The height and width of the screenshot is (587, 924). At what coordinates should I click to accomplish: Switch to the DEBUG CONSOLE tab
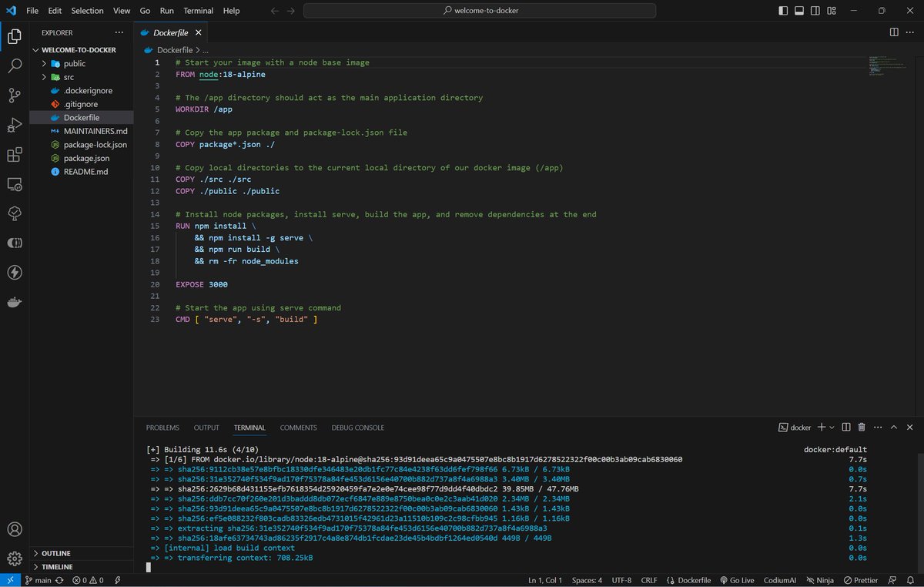click(x=357, y=428)
